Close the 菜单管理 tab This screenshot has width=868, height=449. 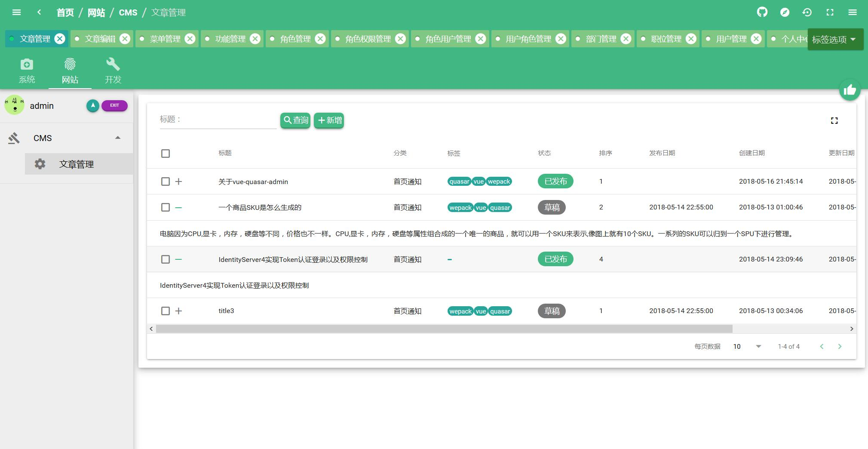coord(190,39)
